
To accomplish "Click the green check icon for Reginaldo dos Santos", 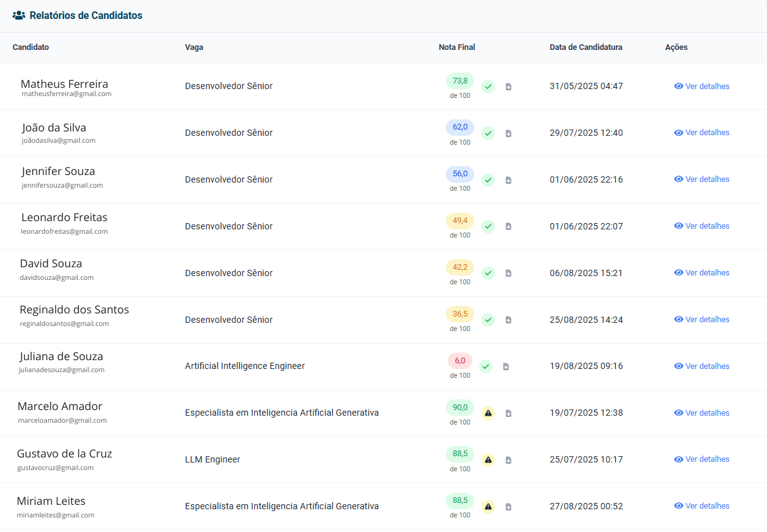I will coord(488,320).
